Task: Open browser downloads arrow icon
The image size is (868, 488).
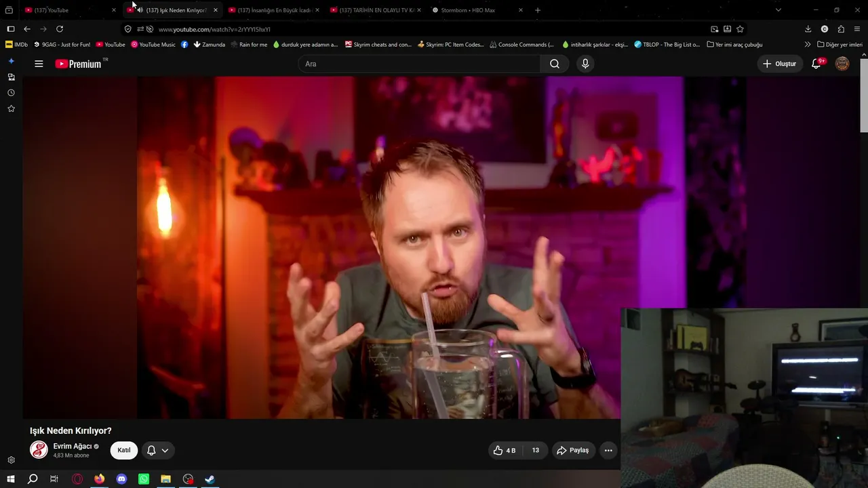Action: coord(808,29)
